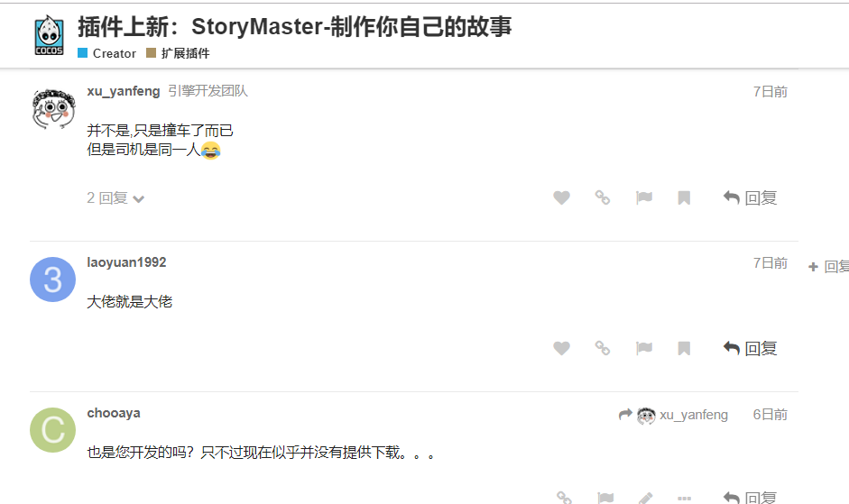Click link icon on laoyuan1992's post
This screenshot has height=504, width=849.
(x=603, y=348)
